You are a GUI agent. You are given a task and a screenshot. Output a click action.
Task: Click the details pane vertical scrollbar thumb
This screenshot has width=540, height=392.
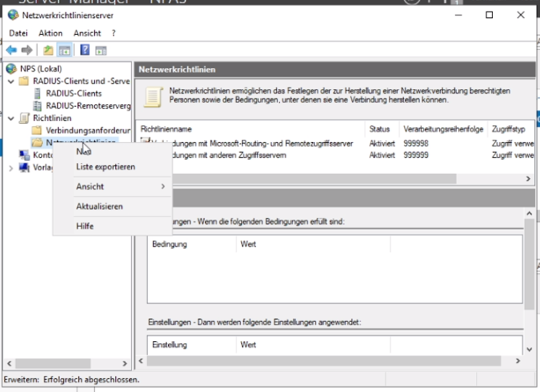[529, 264]
